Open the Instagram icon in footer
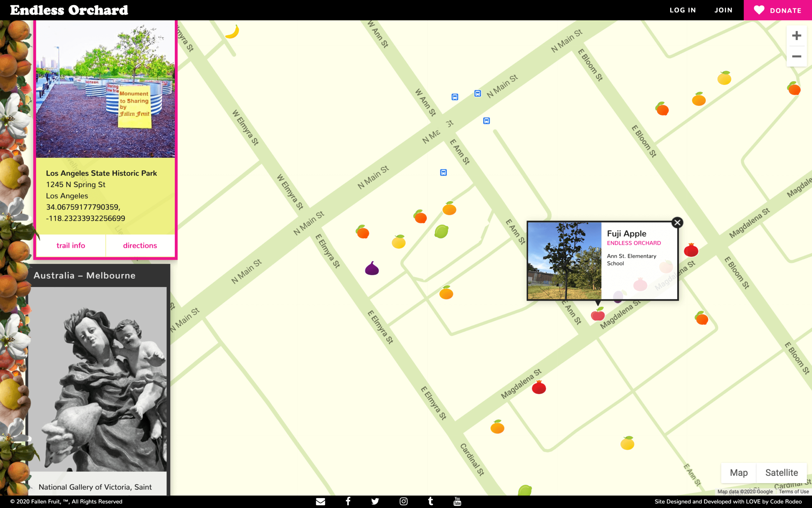 [404, 501]
